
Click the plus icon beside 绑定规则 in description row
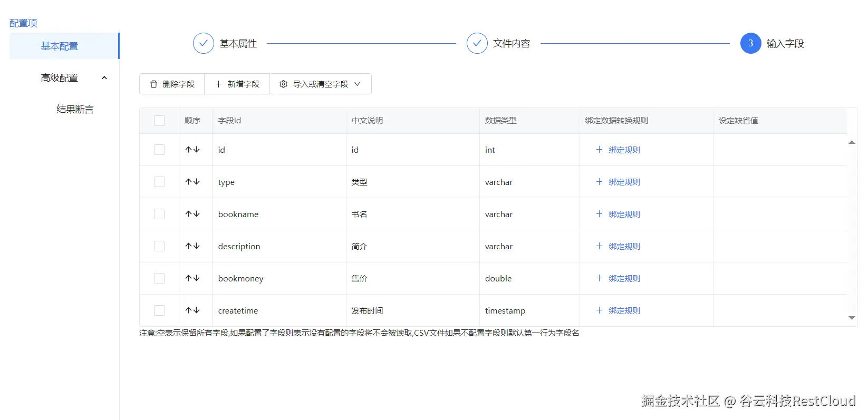click(599, 246)
